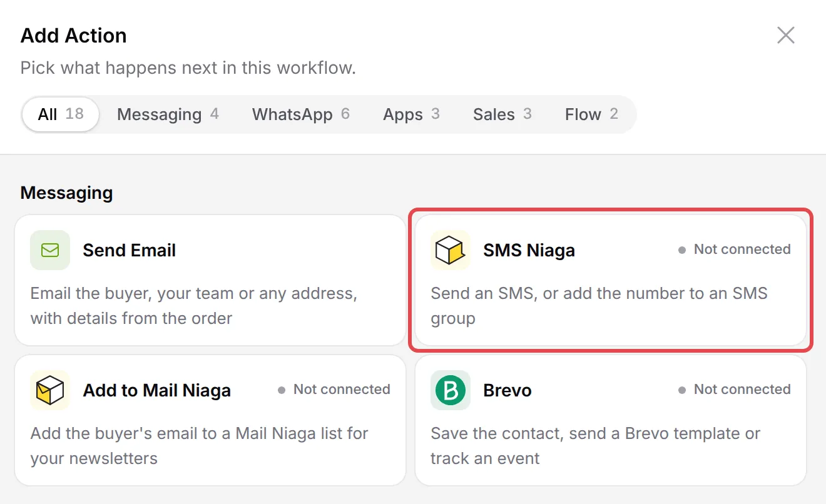Viewport: 826px width, 504px height.
Task: Choose the SMS Niaga action title
Action: pyautogui.click(x=529, y=250)
